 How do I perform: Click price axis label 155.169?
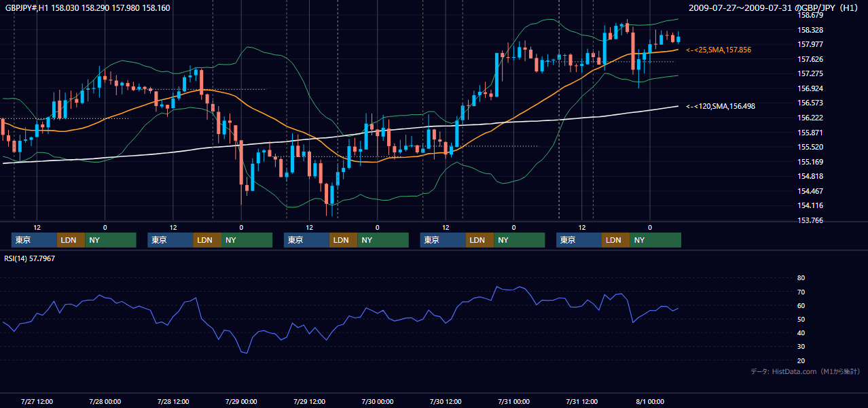tap(809, 162)
